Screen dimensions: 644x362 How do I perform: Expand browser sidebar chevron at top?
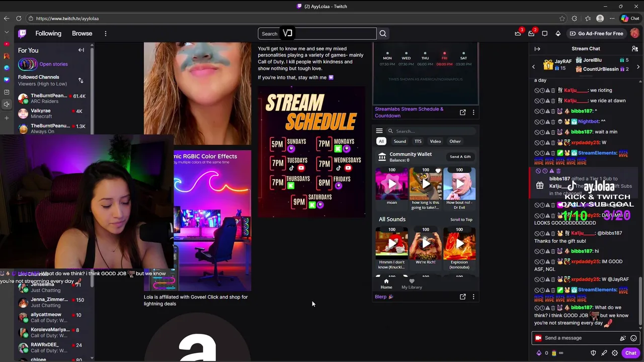click(7, 32)
